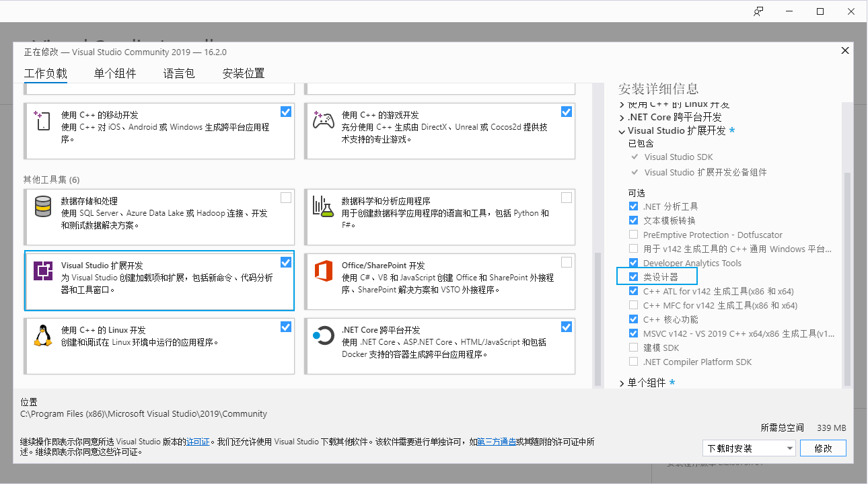Click the database icon for 数据存储和处理
868x484 pixels.
[x=42, y=206]
